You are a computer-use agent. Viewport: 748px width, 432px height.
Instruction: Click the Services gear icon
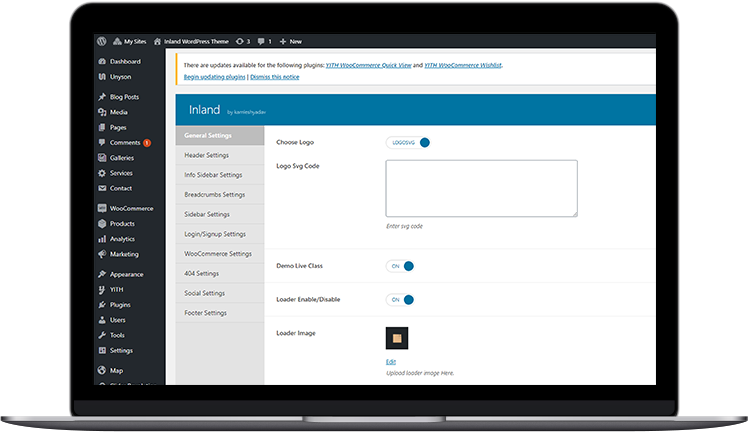click(102, 173)
